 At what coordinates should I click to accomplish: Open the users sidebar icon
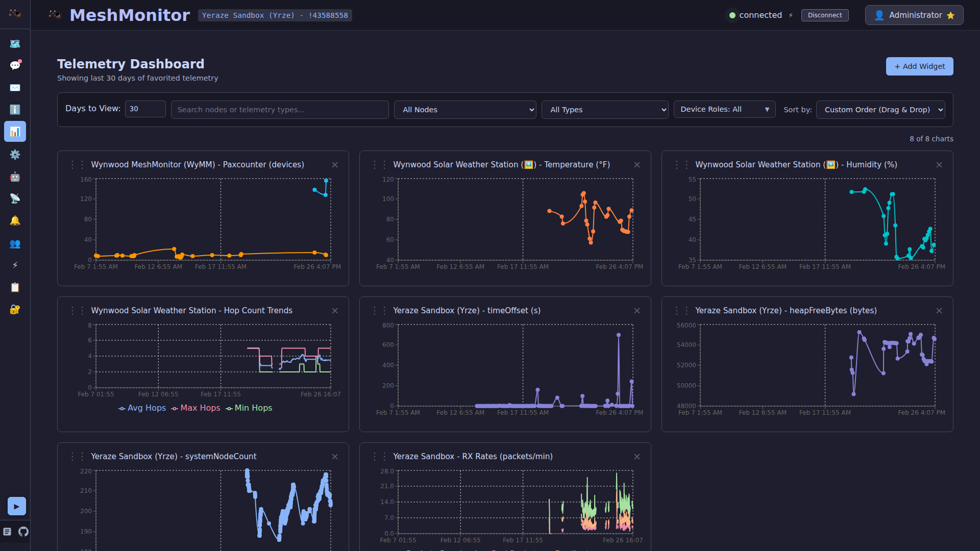click(x=15, y=244)
